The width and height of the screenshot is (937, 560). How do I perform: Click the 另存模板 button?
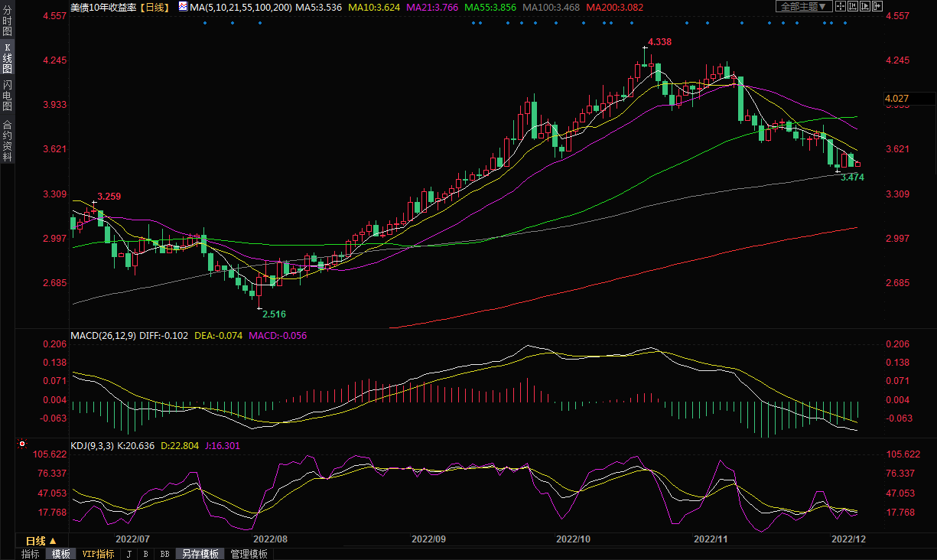200,554
